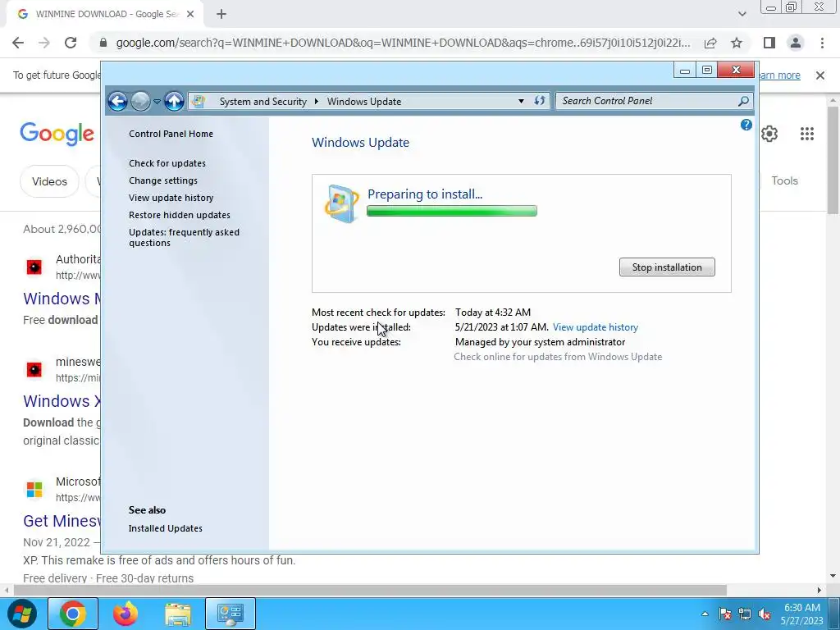Image resolution: width=840 pixels, height=630 pixels.
Task: Open Chrome tab search chevron
Action: (x=742, y=15)
